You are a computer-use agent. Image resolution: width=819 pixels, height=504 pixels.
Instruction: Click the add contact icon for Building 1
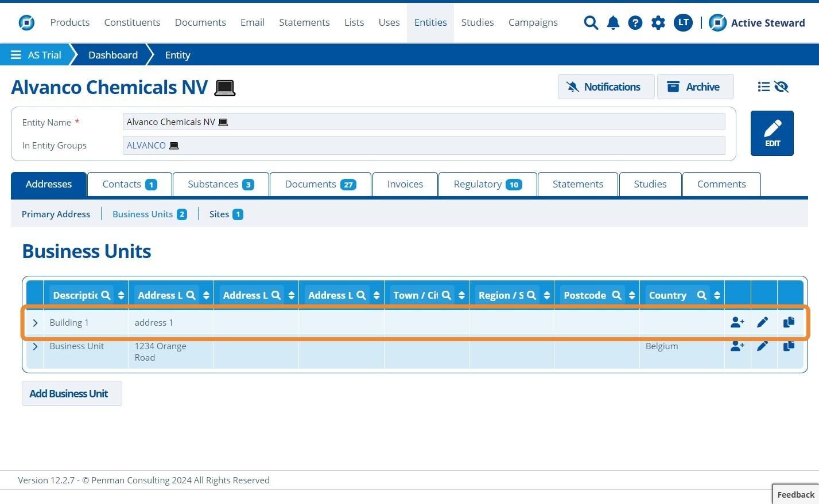[738, 322]
